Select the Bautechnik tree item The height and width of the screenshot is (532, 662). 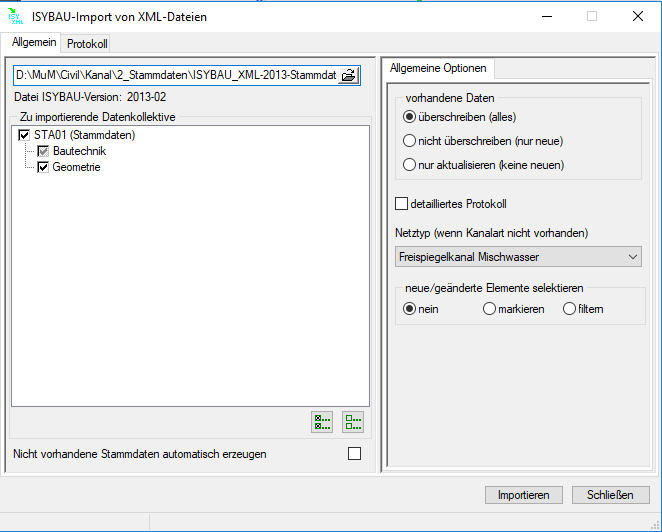[79, 151]
